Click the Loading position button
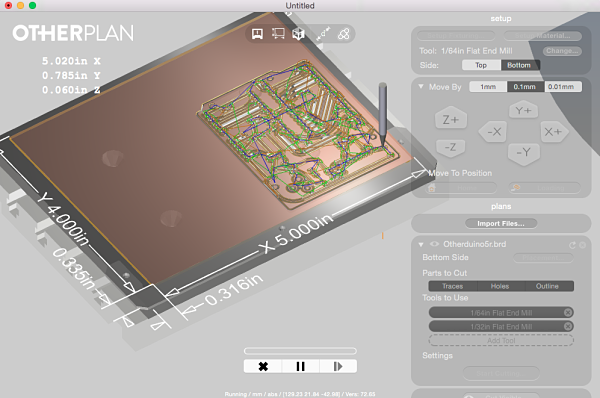Image resolution: width=600 pixels, height=398 pixels. coord(545,188)
